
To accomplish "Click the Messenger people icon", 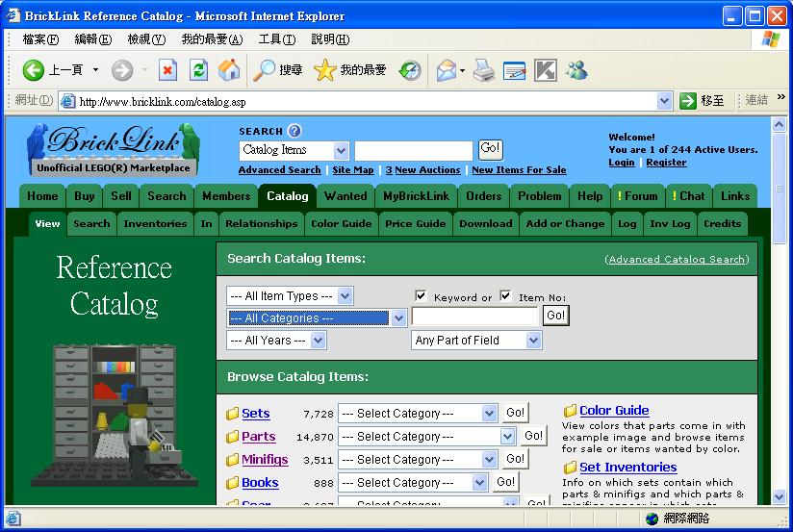I will click(576, 70).
